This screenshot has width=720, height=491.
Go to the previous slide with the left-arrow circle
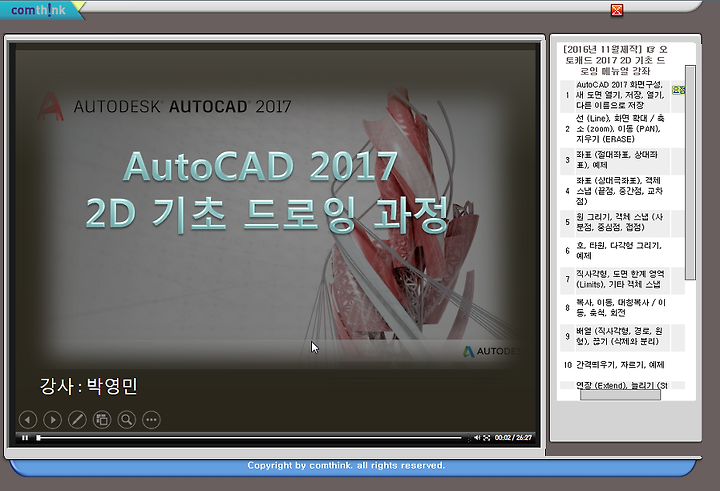(28, 420)
